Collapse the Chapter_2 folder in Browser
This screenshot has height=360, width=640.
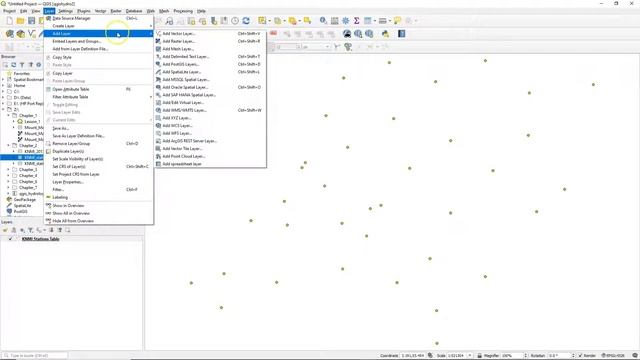pos(9,145)
